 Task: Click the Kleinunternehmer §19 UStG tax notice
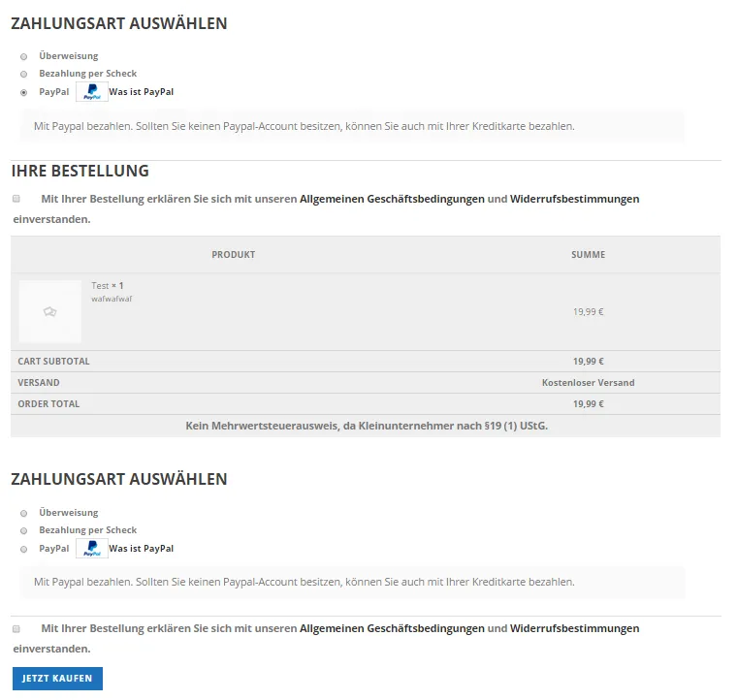pos(367,426)
